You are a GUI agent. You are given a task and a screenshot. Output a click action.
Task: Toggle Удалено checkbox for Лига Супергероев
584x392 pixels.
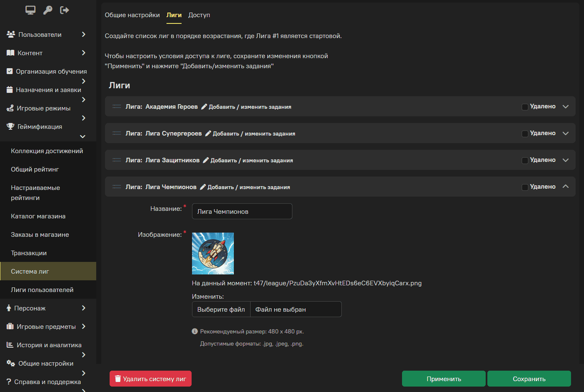[x=525, y=133]
